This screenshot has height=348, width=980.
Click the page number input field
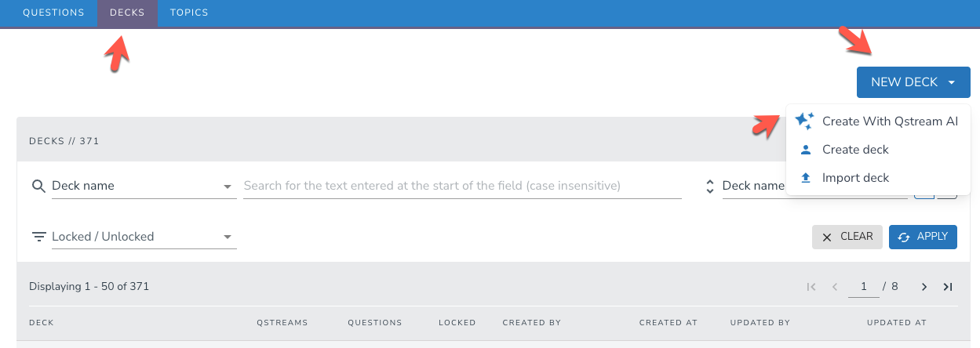863,287
